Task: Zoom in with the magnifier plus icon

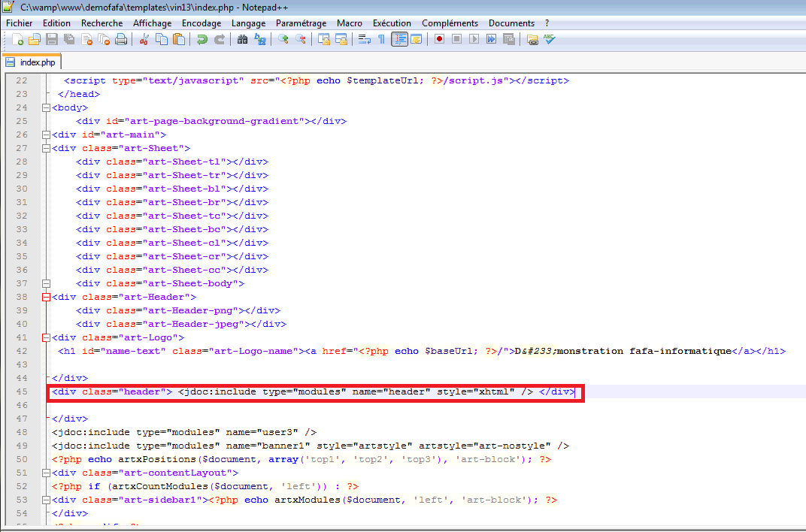Action: [x=283, y=40]
